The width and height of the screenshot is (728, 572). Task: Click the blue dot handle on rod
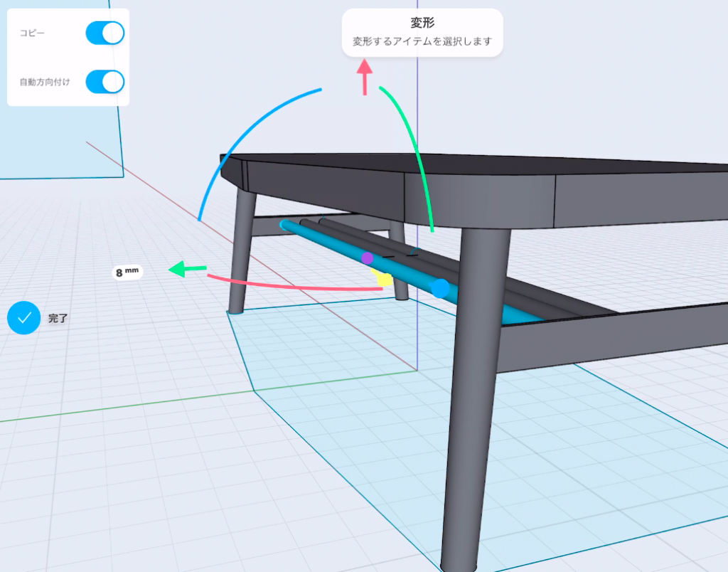(x=440, y=289)
